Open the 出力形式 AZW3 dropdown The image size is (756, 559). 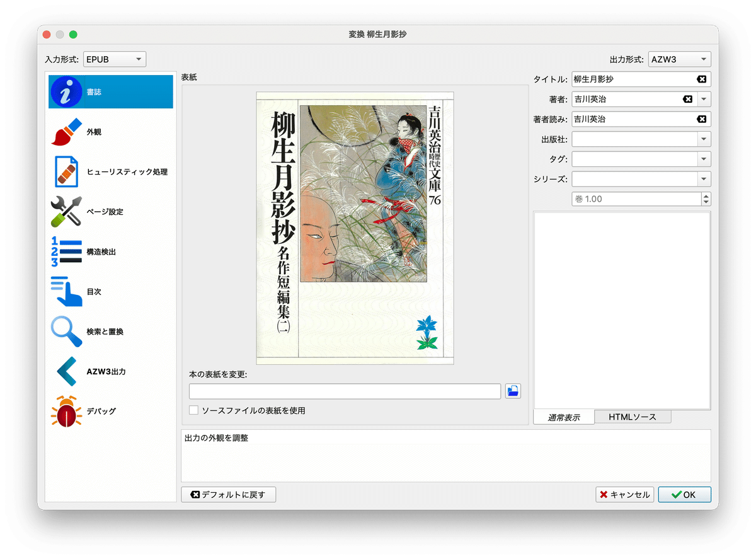click(x=680, y=59)
